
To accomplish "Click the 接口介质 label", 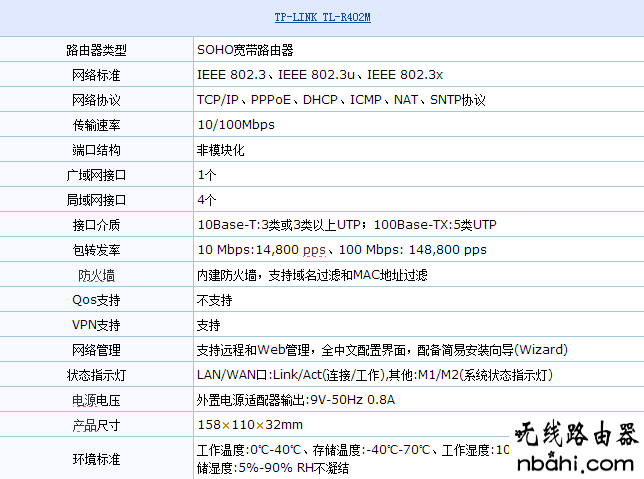I will coord(96,225).
